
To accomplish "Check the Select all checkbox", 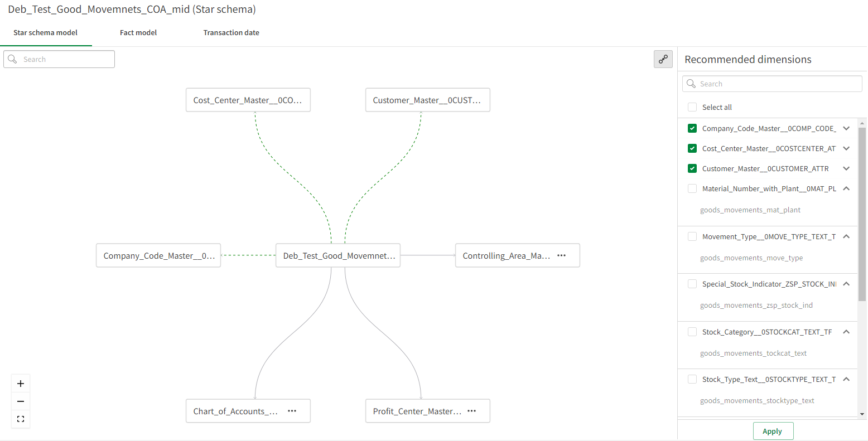I will click(x=692, y=107).
